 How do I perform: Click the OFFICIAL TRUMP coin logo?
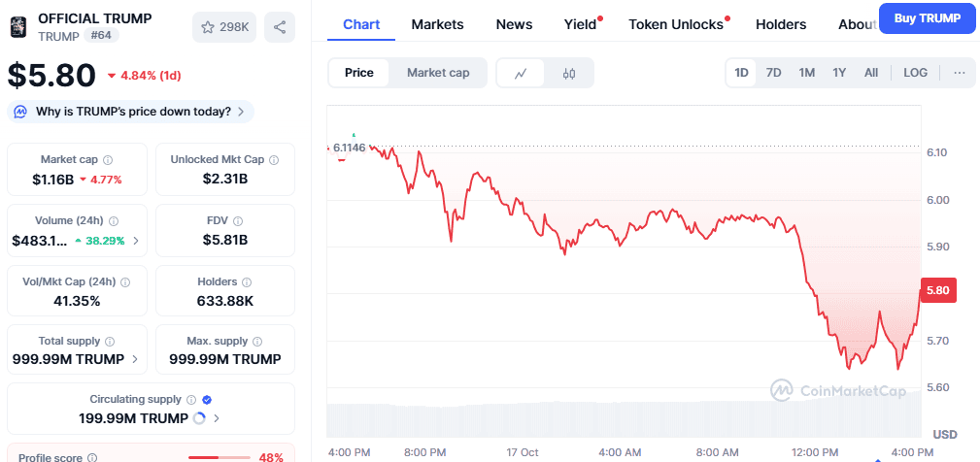tap(18, 26)
